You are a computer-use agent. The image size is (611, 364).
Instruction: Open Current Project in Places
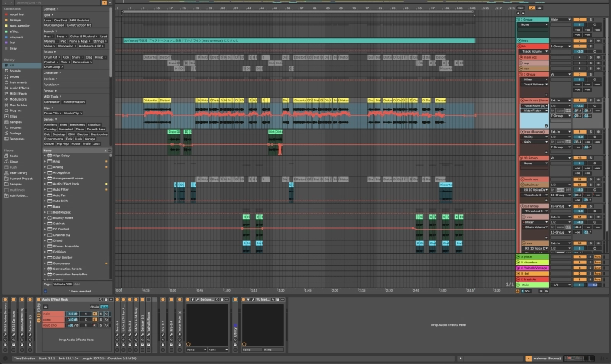pos(20,179)
